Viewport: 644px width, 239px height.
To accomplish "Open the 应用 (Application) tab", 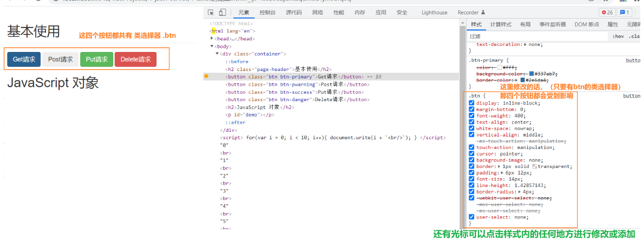I will 380,13.
